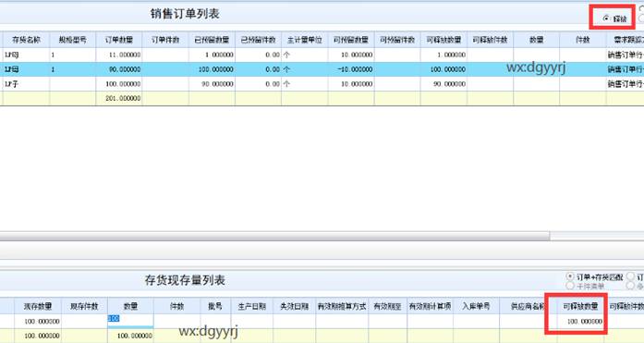Sort by 订单数量 column header
644x343 pixels.
click(x=118, y=40)
